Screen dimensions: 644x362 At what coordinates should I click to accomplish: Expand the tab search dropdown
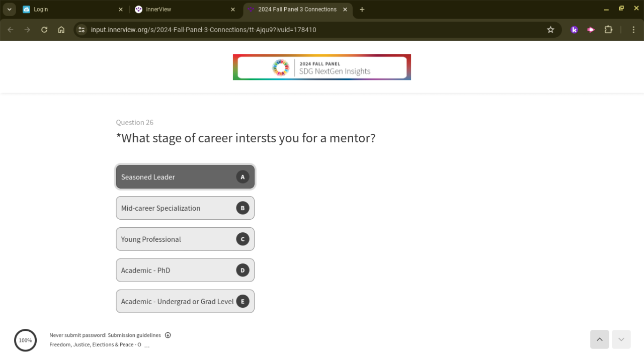point(9,10)
